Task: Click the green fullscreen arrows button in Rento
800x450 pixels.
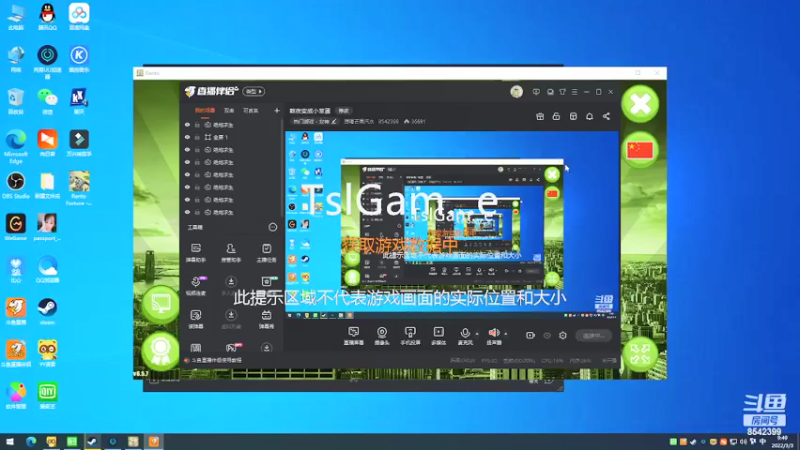Action: tap(640, 354)
